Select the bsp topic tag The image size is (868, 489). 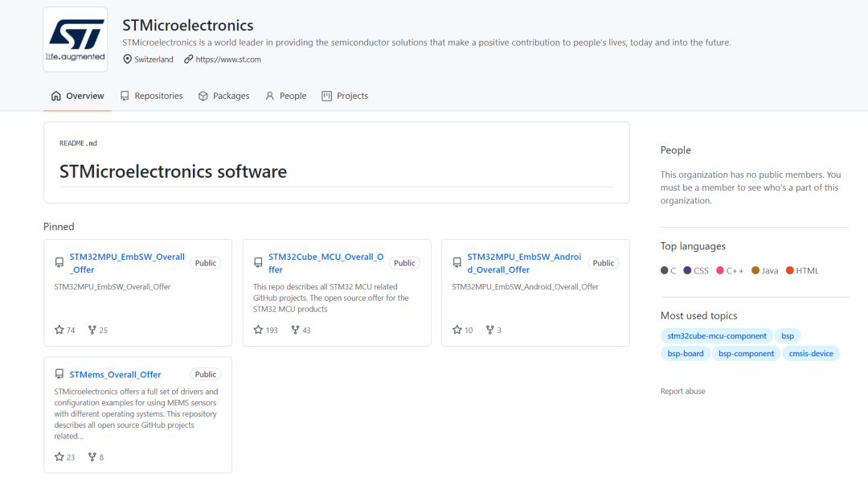tap(788, 335)
